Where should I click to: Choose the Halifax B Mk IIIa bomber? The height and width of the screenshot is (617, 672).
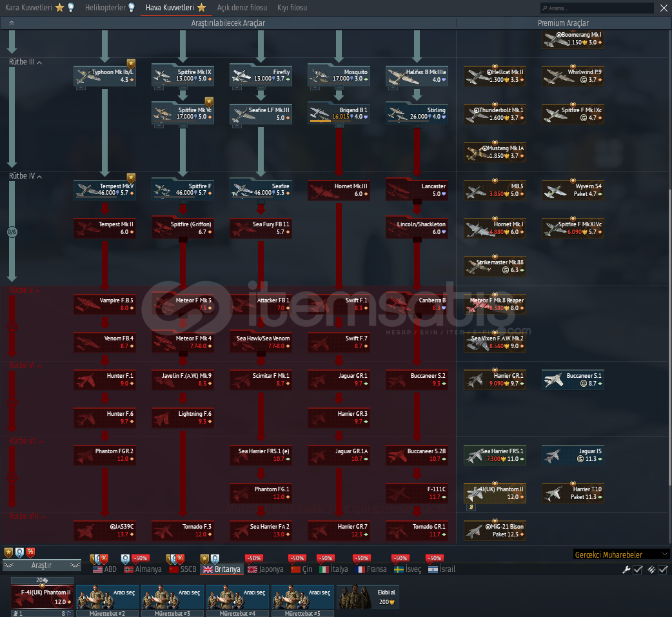pyautogui.click(x=417, y=76)
